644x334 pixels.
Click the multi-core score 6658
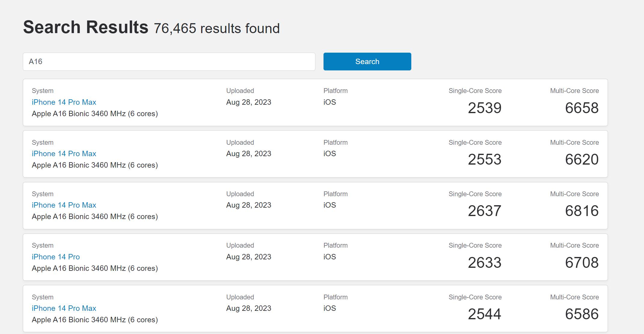(x=581, y=108)
